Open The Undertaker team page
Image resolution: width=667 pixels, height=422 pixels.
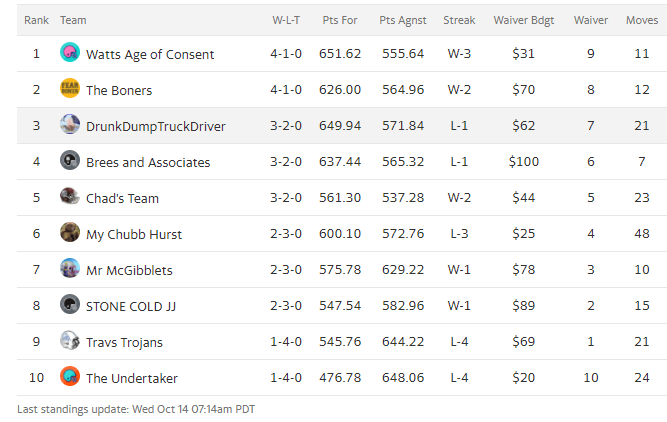point(131,378)
